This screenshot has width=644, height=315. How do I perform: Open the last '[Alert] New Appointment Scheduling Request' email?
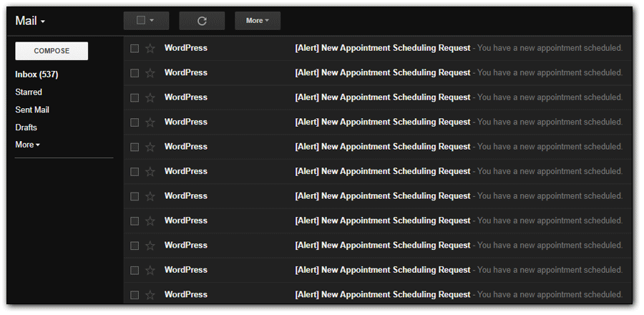click(x=383, y=294)
